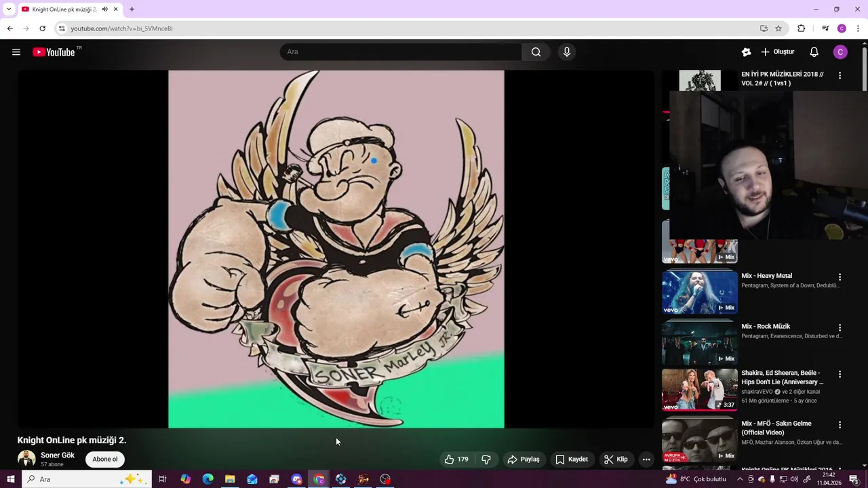Mute tab via speaker icon on tab

(x=104, y=9)
